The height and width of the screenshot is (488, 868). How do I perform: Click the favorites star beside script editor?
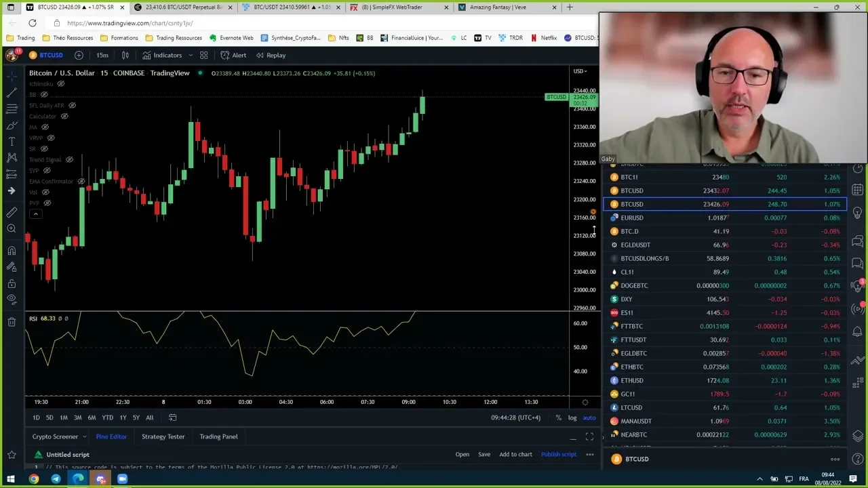pos(12,455)
